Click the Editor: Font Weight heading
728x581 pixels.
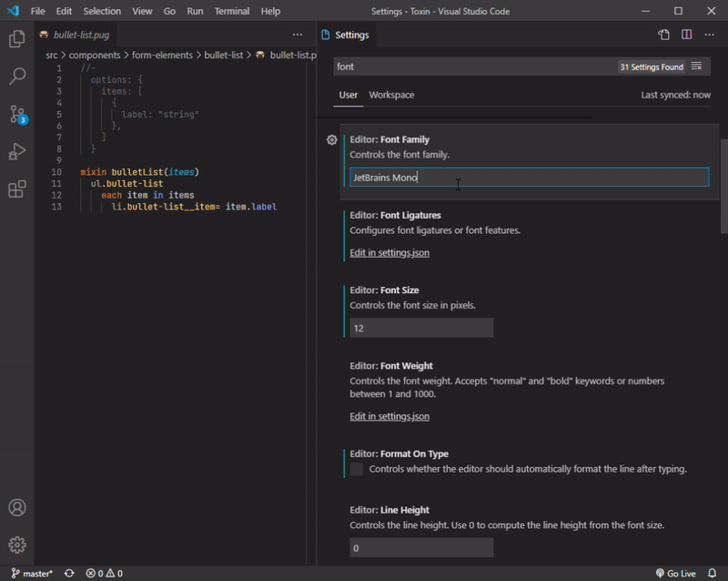click(x=391, y=366)
